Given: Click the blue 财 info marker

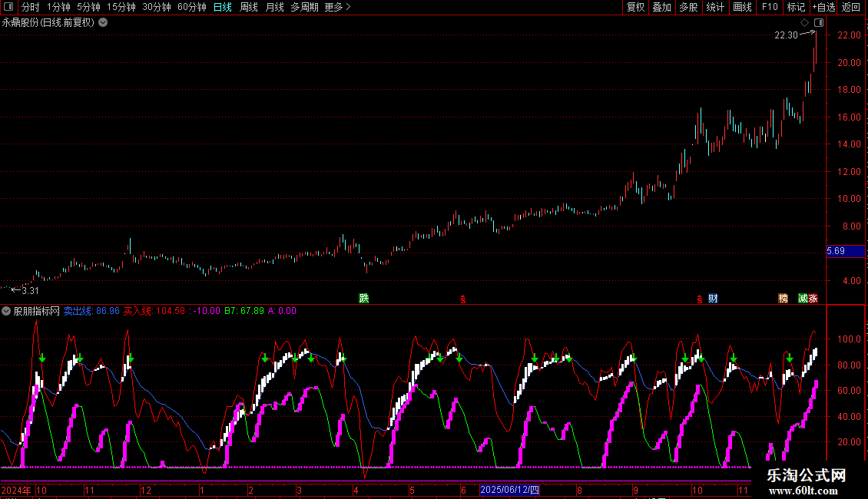Looking at the screenshot, I should point(713,299).
